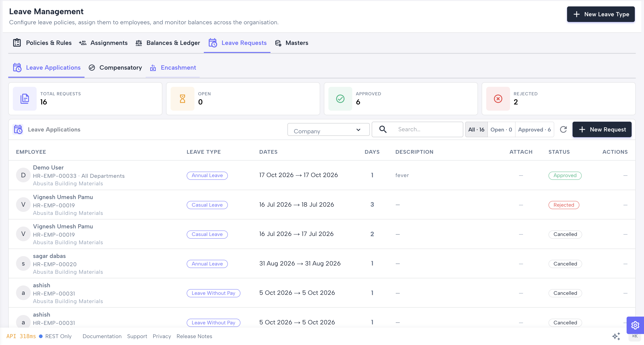Click the '16 Jul 2026 → 18 Jul 2026' dates cell
This screenshot has width=644, height=345.
[297, 205]
